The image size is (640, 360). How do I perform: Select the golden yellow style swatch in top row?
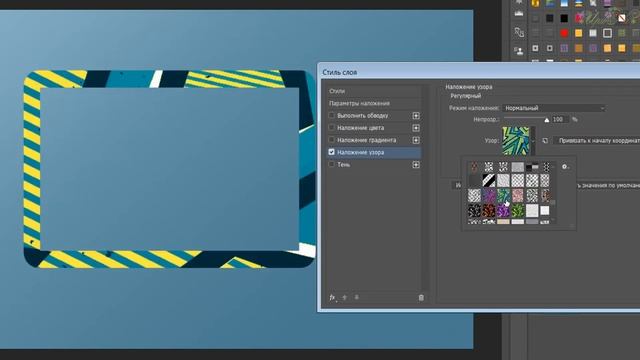pyautogui.click(x=536, y=3)
